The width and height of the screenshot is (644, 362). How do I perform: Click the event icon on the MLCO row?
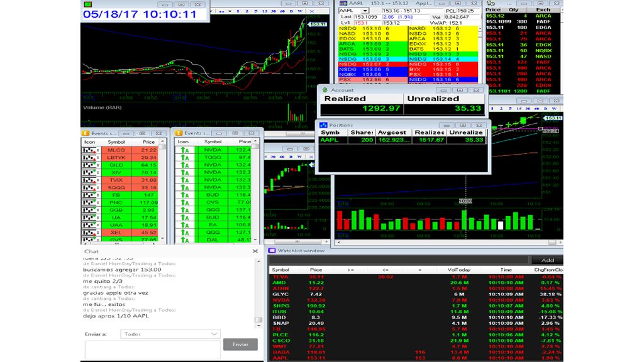91,150
